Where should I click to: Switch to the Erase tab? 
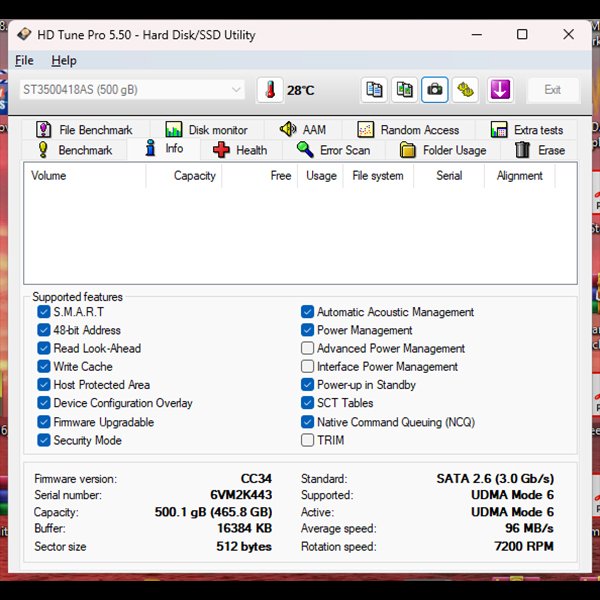point(540,150)
